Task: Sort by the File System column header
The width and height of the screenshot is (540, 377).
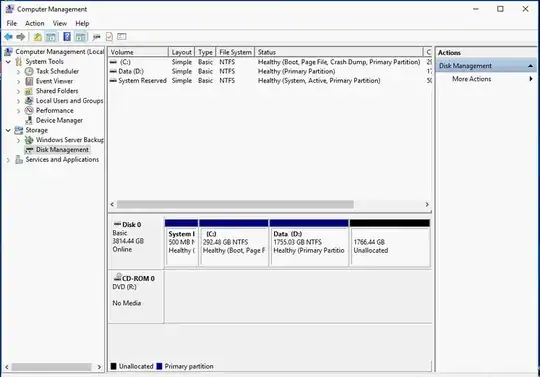Action: pos(235,52)
